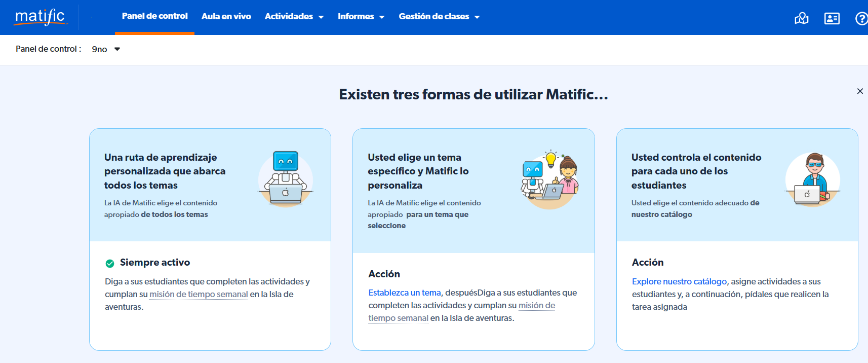868x363 pixels.
Task: Click 'Usted elige un tema específico' title
Action: click(418, 171)
